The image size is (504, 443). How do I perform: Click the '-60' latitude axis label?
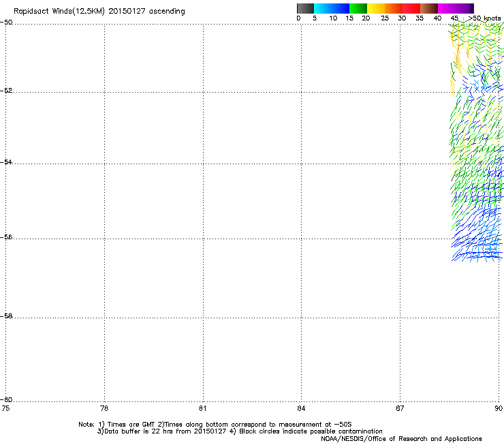click(x=6, y=399)
